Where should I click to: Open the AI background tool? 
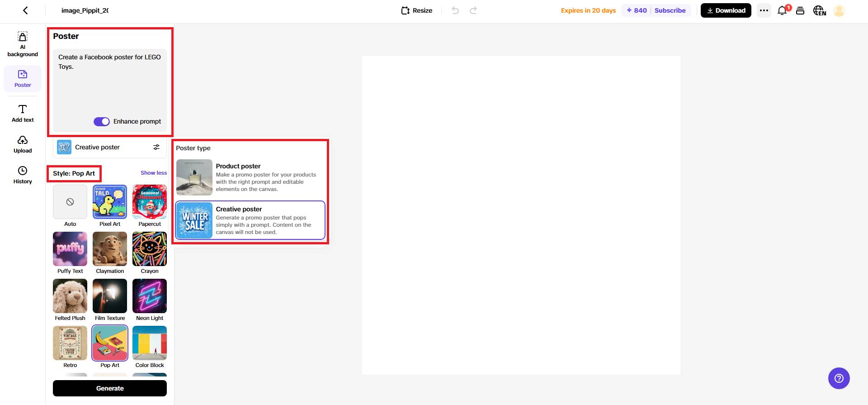(x=23, y=44)
